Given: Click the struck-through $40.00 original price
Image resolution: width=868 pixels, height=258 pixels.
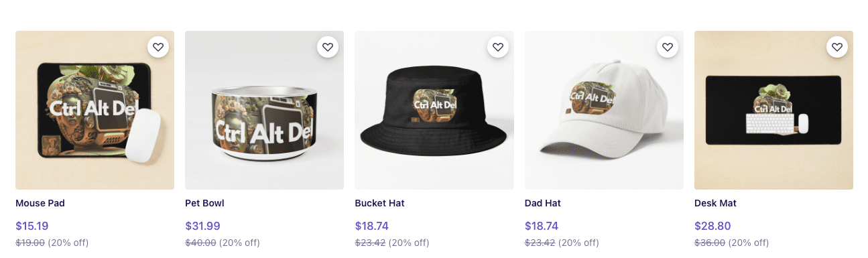Looking at the screenshot, I should tap(200, 243).
